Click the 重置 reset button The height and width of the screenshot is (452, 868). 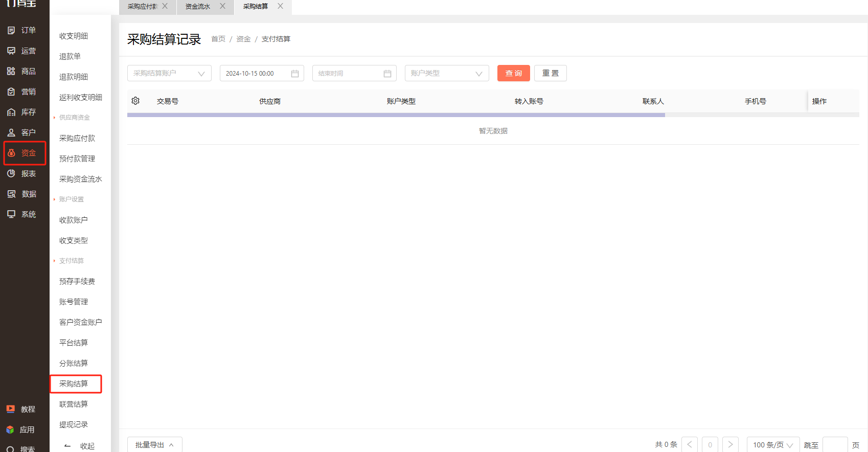[551, 73]
